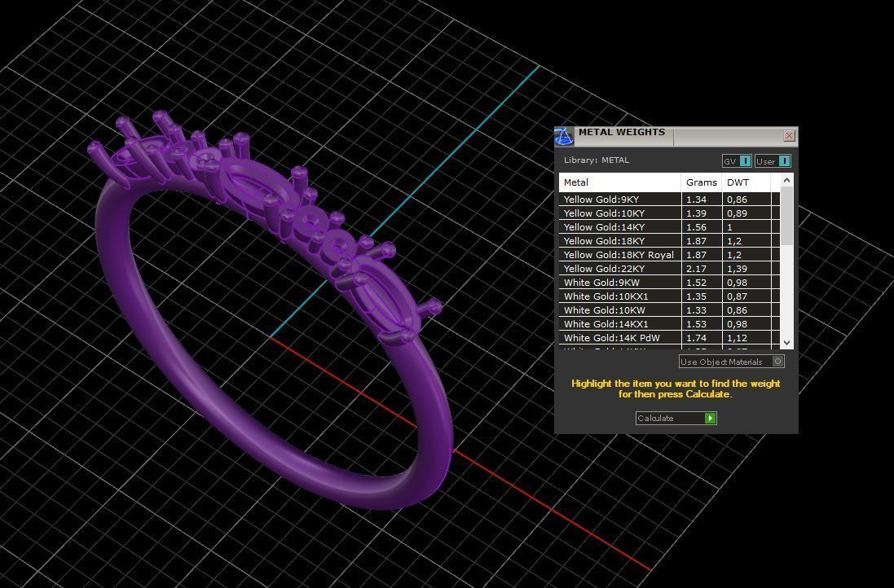Image resolution: width=894 pixels, height=588 pixels.
Task: Click the Library: METAL label
Action: click(x=597, y=160)
